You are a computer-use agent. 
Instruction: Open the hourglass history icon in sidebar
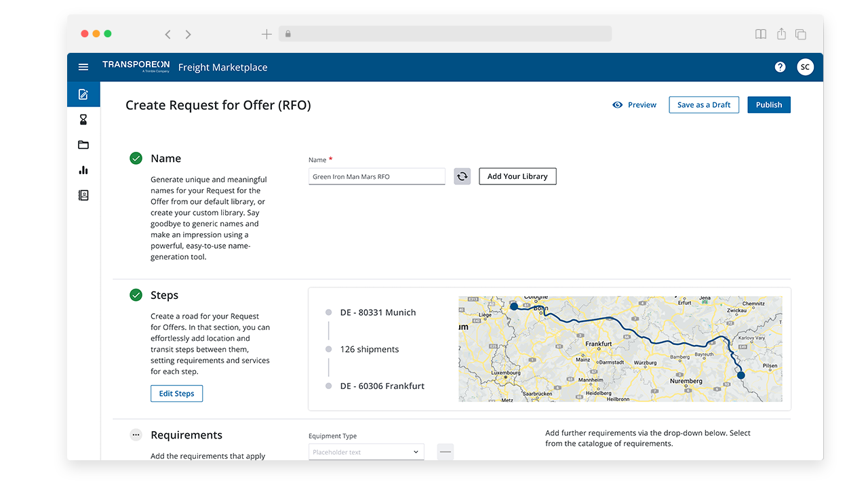(83, 119)
